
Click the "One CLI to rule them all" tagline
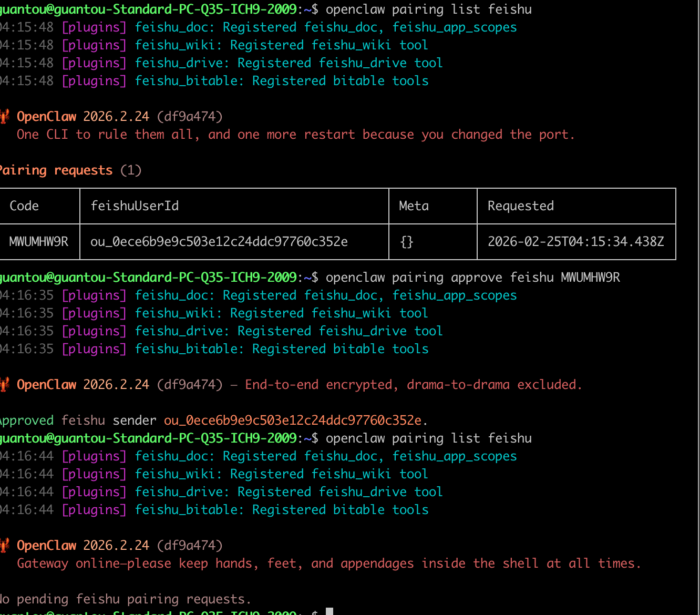295,135
